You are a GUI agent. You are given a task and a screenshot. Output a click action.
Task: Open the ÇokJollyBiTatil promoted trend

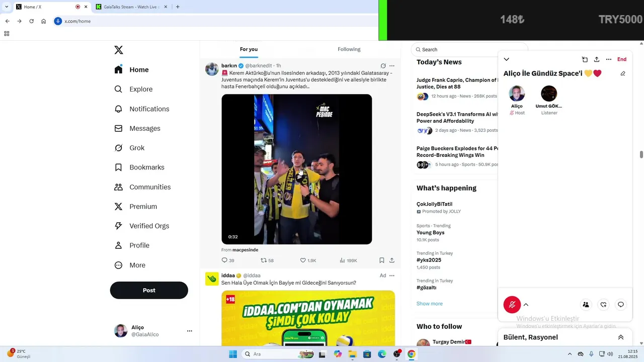[x=434, y=204]
